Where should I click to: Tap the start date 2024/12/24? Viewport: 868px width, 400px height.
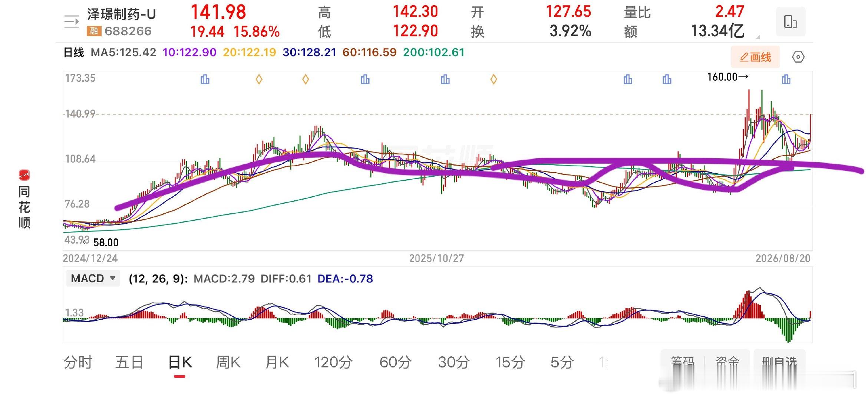[90, 259]
